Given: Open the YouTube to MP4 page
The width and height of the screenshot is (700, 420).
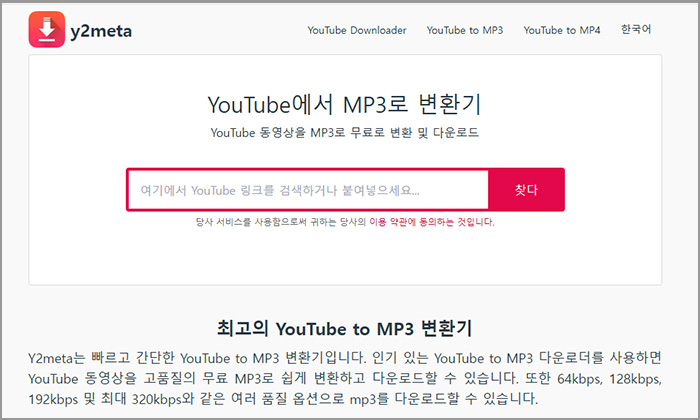Looking at the screenshot, I should point(562,30).
